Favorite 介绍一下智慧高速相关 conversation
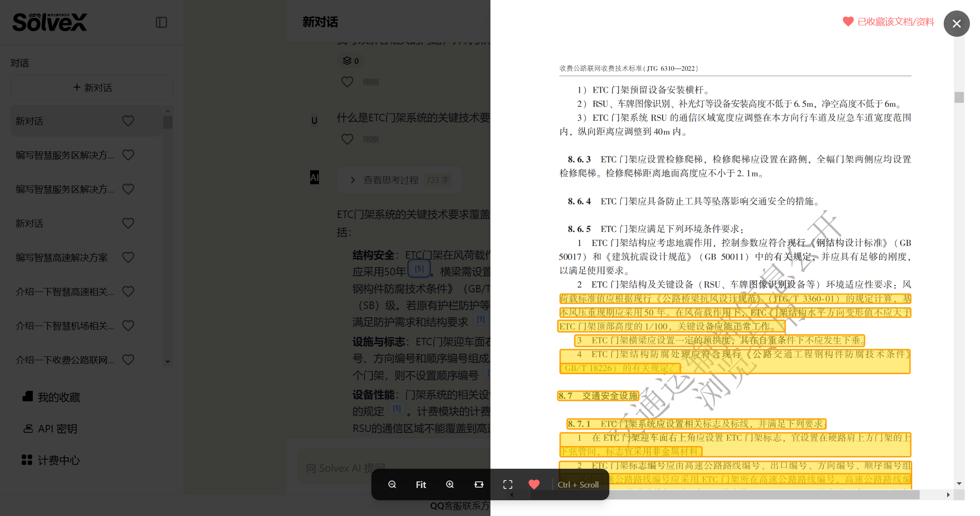 coord(128,291)
